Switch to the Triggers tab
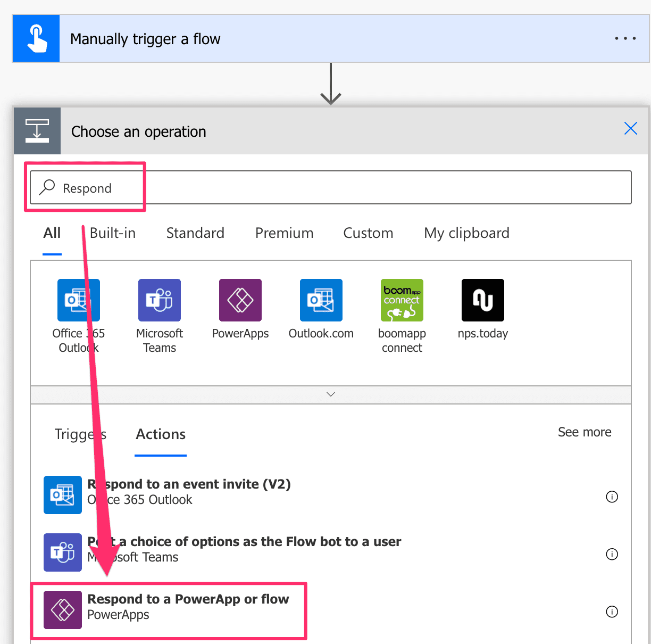The width and height of the screenshot is (651, 644). [x=80, y=434]
